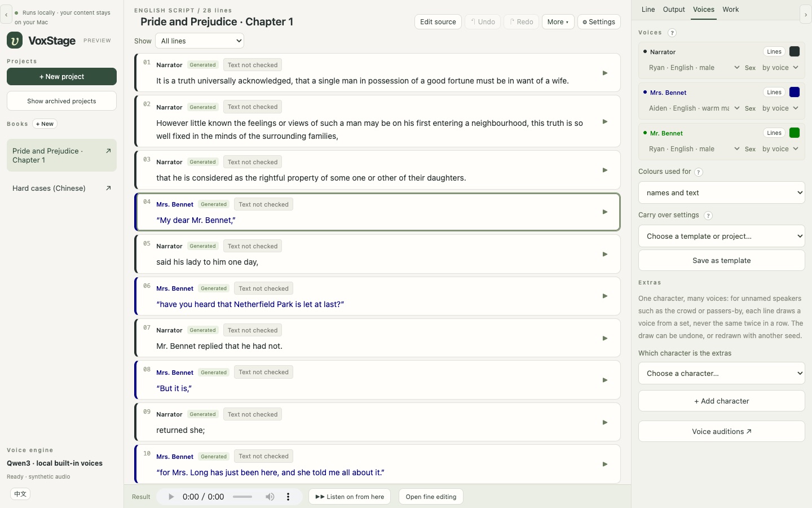Play line 08 "But it is"
Viewport: 812px width, 508px height.
pyautogui.click(x=605, y=380)
